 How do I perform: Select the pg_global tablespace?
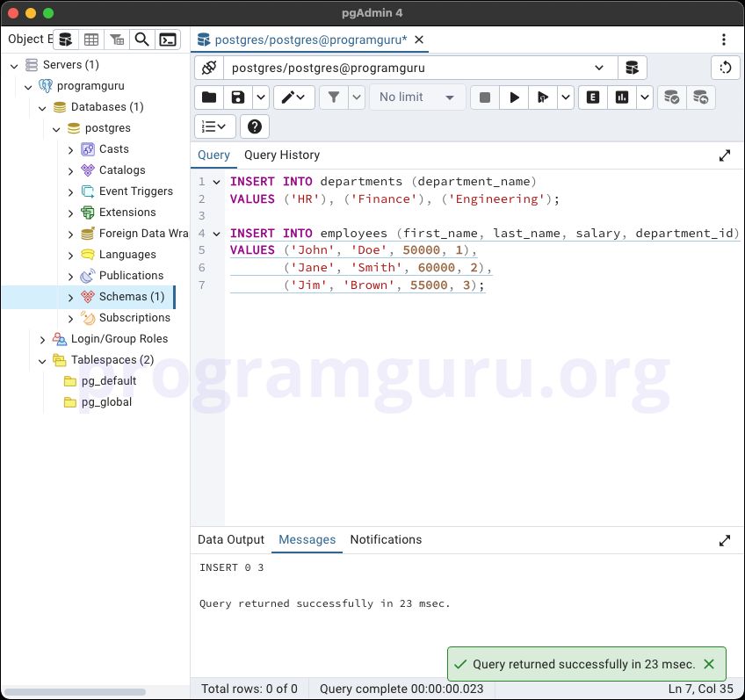[x=106, y=402]
